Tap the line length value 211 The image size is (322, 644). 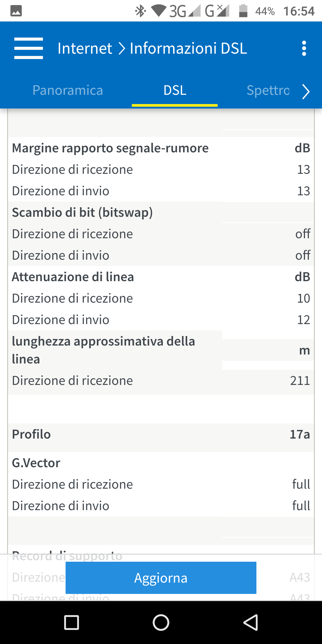(300, 381)
